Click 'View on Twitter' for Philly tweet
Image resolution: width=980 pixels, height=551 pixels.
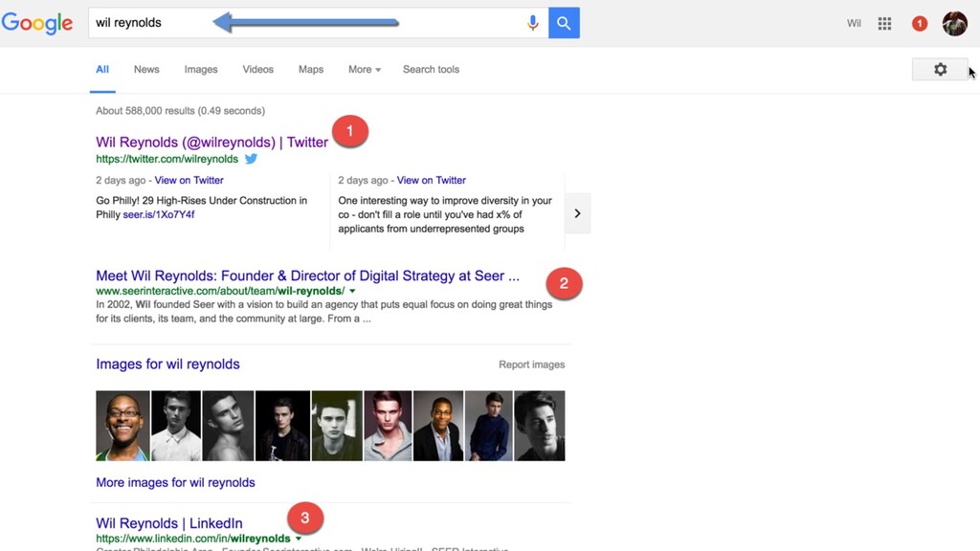coord(189,180)
